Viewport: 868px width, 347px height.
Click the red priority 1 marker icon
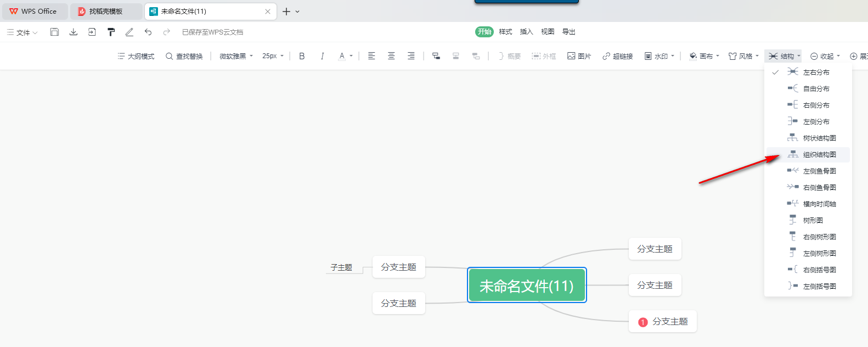click(643, 322)
